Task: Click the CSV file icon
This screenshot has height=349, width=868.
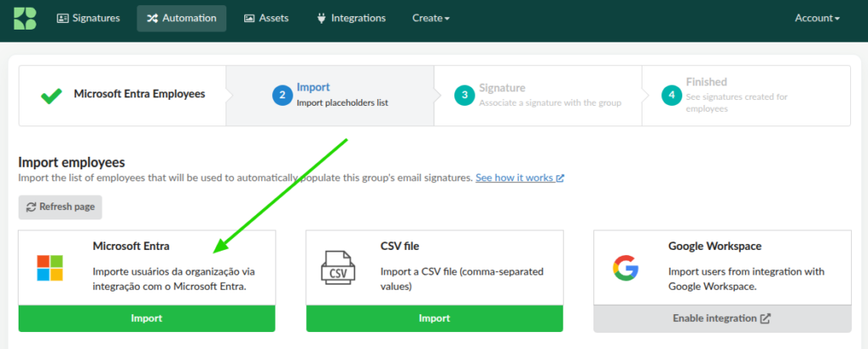Action: click(337, 268)
